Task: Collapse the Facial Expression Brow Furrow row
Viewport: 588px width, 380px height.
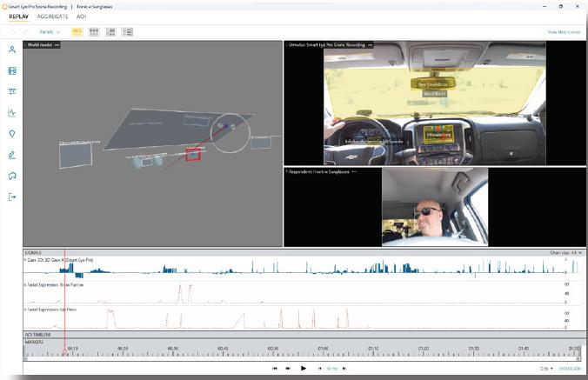Action: [25, 285]
